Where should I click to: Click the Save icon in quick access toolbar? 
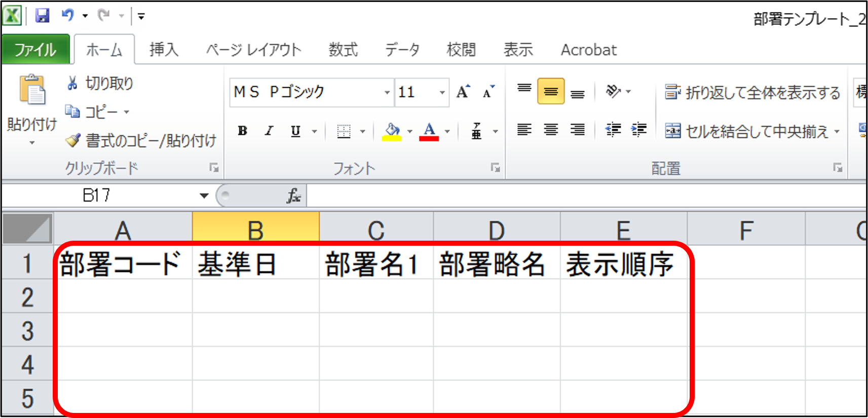click(x=42, y=15)
